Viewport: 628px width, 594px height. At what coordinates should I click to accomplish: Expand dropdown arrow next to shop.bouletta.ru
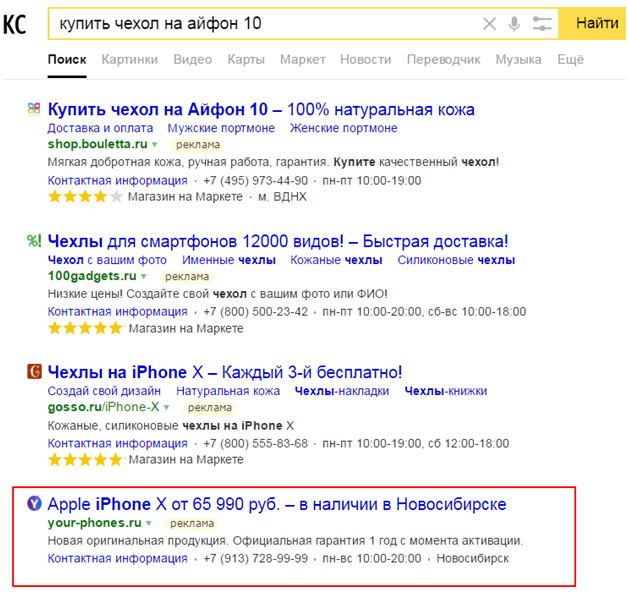click(x=155, y=145)
